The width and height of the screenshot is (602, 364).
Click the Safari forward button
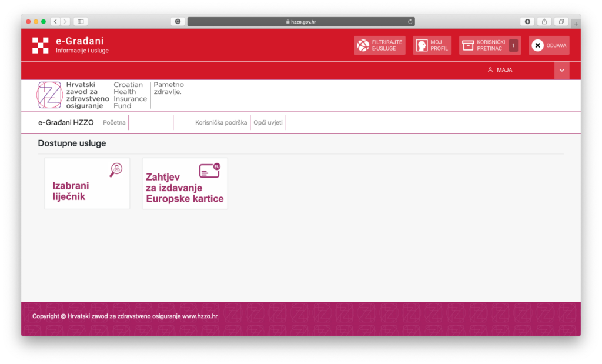tap(65, 22)
